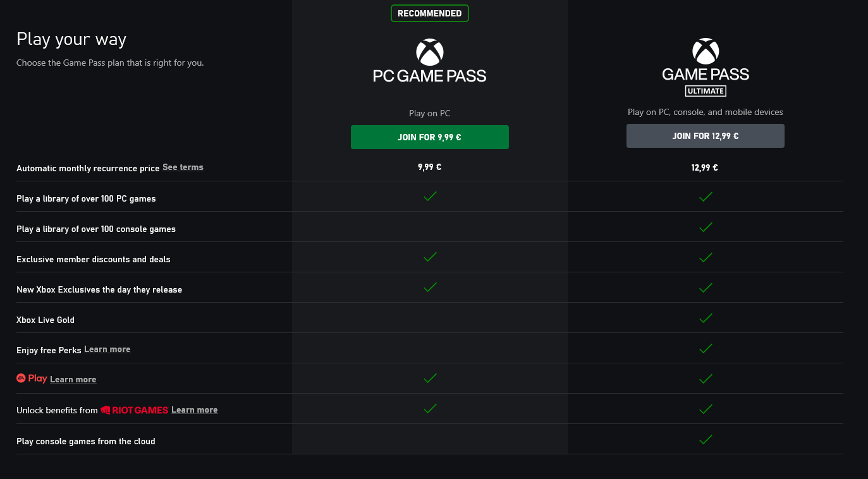This screenshot has height=479, width=868.
Task: Click Ultimate checkmark for 100 PC games
Action: pos(706,197)
